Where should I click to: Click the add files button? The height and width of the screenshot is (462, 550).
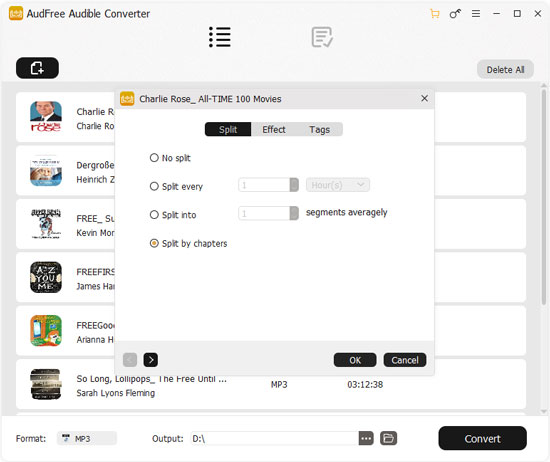[x=37, y=68]
